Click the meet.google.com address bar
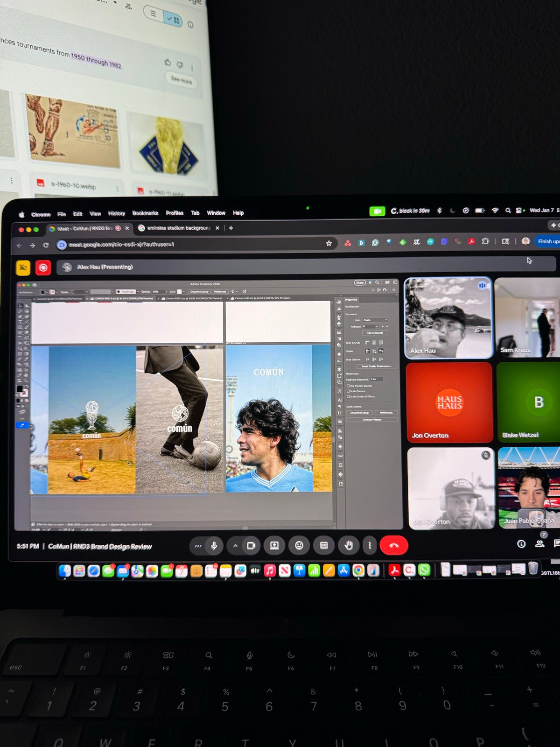560x747 pixels. [196, 244]
